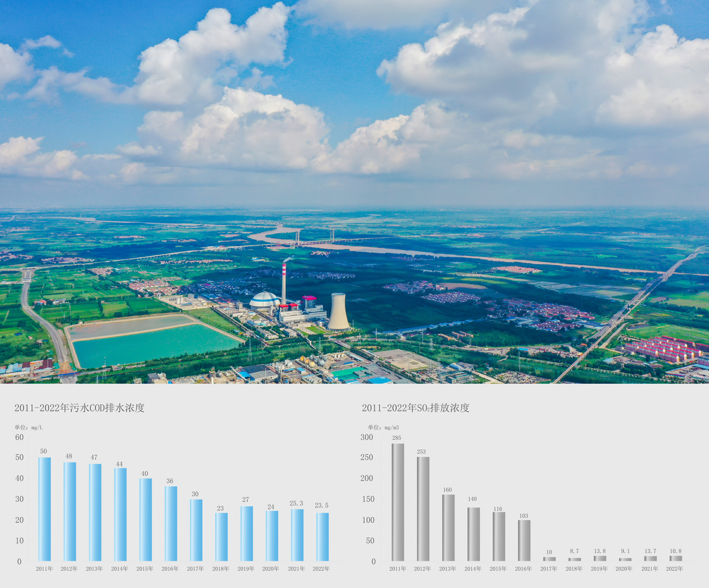Select the 2017 SO₂ bar labeled 10

pos(549,559)
